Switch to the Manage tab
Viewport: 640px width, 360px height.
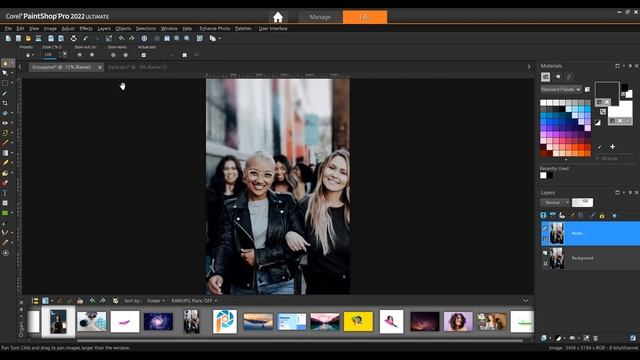[320, 17]
